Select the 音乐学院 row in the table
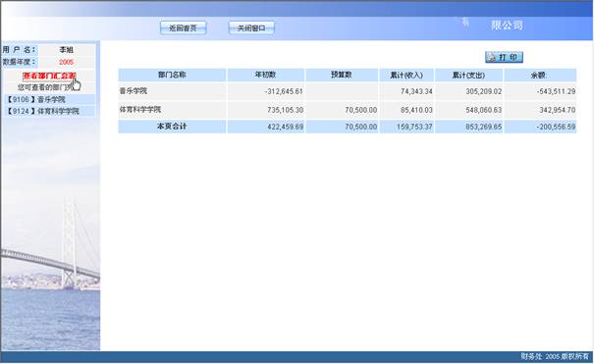This screenshot has height=364, width=594. pyautogui.click(x=348, y=91)
